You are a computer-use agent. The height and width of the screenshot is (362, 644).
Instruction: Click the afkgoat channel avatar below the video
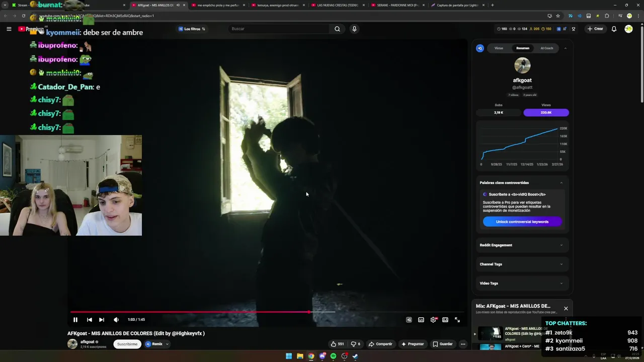coord(72,344)
